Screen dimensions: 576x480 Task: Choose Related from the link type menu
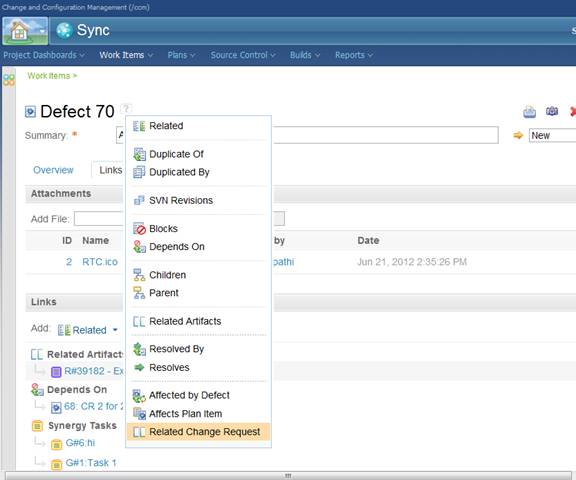click(x=198, y=126)
